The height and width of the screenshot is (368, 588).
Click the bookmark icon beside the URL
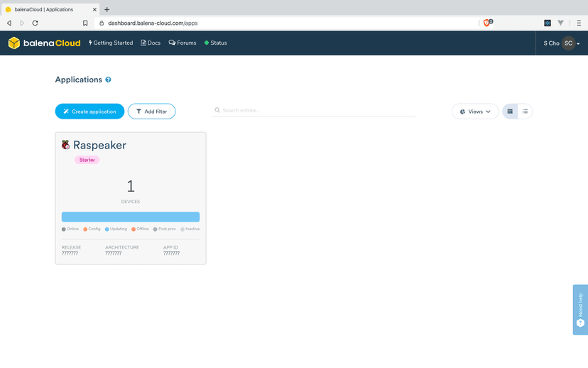pyautogui.click(x=85, y=23)
